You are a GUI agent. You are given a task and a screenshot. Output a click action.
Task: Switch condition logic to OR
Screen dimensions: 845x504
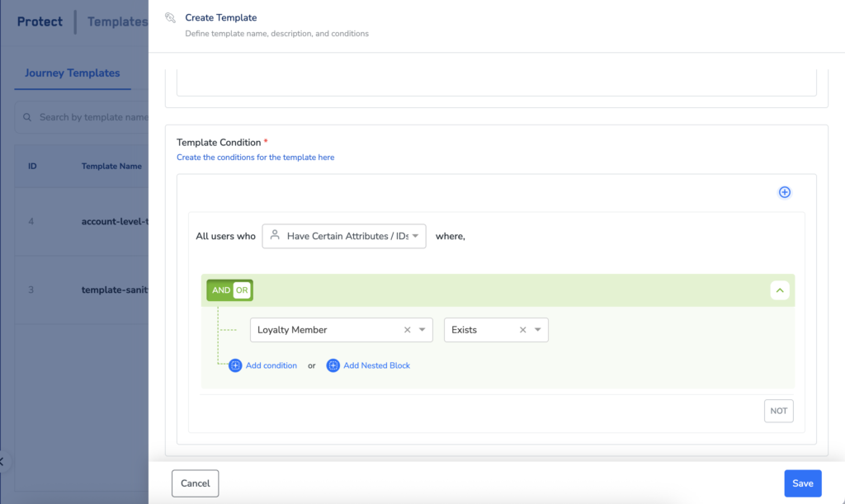pos(241,290)
